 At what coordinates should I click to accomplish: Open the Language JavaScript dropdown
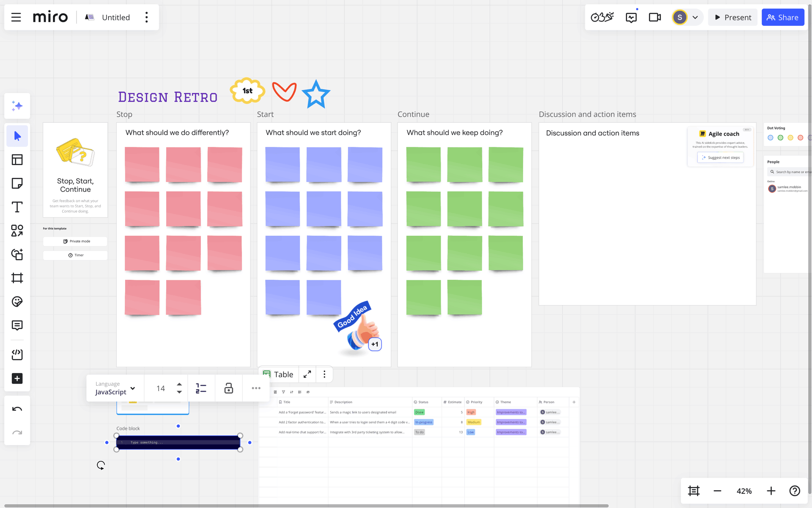(115, 388)
